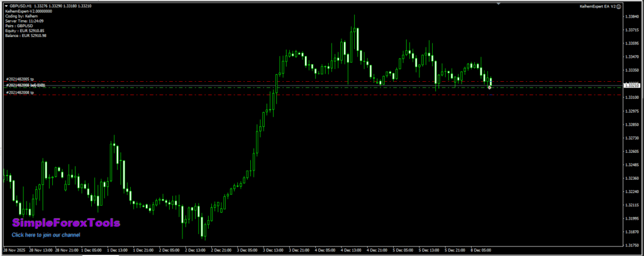Click the 1.33840 price scale level
Screen dimensions: 644x256
click(631, 16)
